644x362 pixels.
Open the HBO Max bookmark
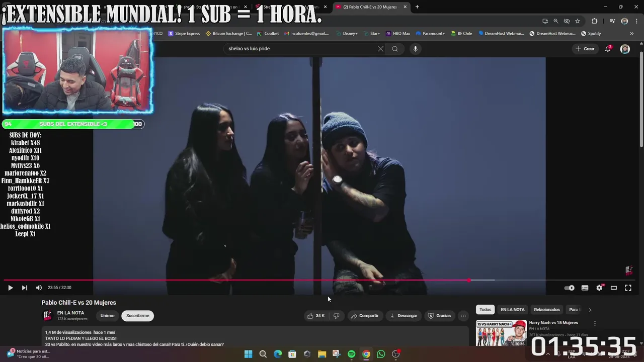(398, 34)
